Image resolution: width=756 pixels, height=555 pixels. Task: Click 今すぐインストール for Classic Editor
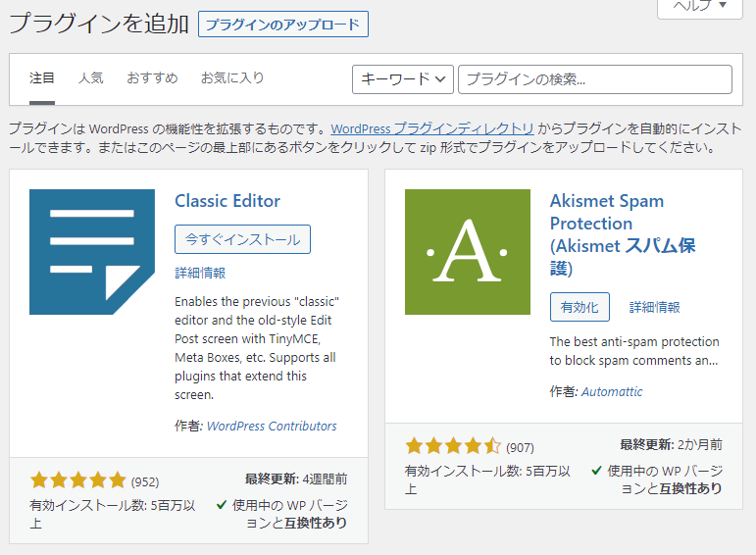click(242, 239)
